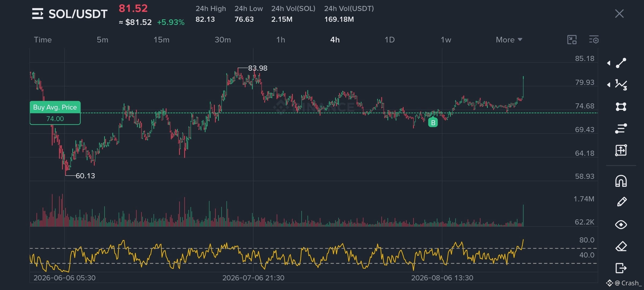Select the measure/add box tool
644x290 pixels.
coord(621,150)
